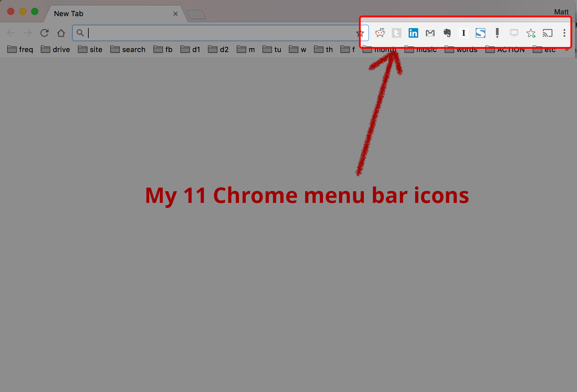
Task: Open the LinkedIn extension
Action: coord(413,33)
